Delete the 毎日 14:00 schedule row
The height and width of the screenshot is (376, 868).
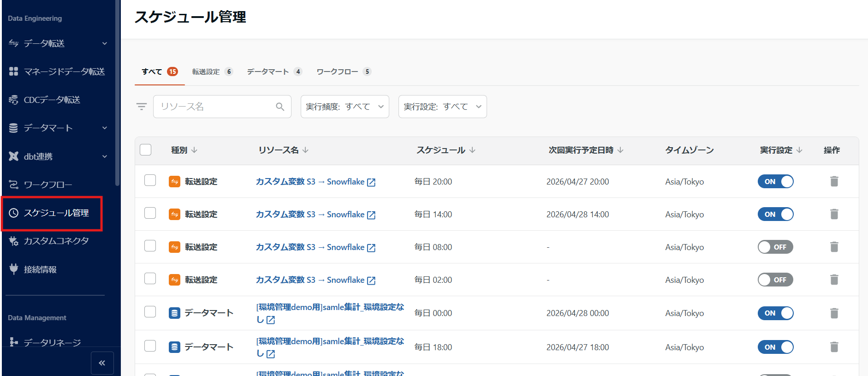point(834,214)
